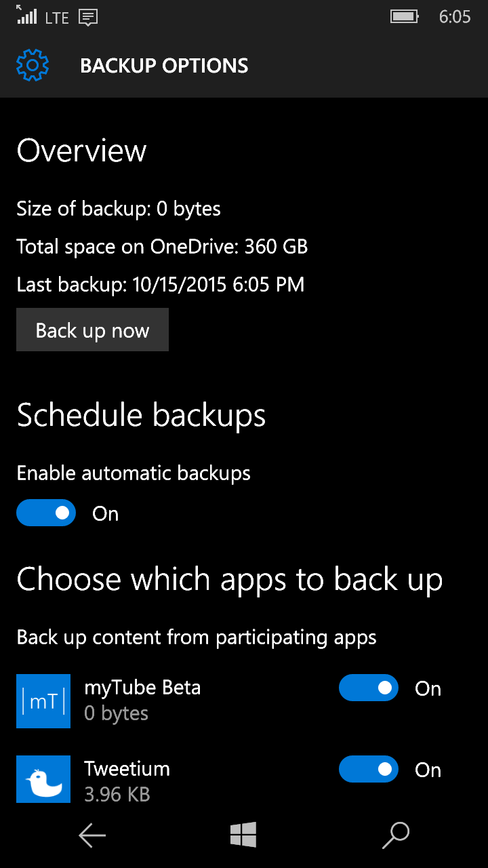Switch off Tweetium backup toggle
Viewport: 488px width, 868px height.
coord(369,769)
